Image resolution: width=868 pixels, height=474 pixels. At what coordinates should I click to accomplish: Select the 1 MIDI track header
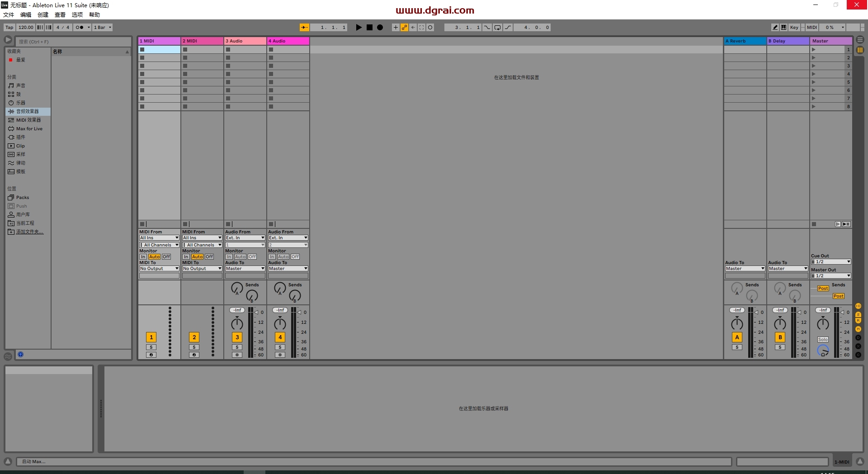click(159, 41)
